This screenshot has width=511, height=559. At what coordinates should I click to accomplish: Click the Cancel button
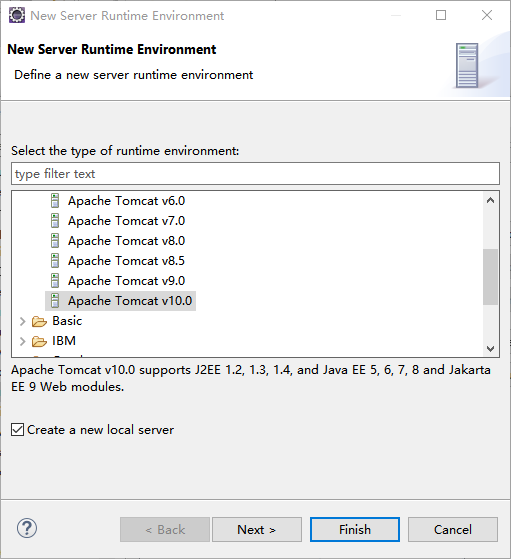[x=453, y=529]
